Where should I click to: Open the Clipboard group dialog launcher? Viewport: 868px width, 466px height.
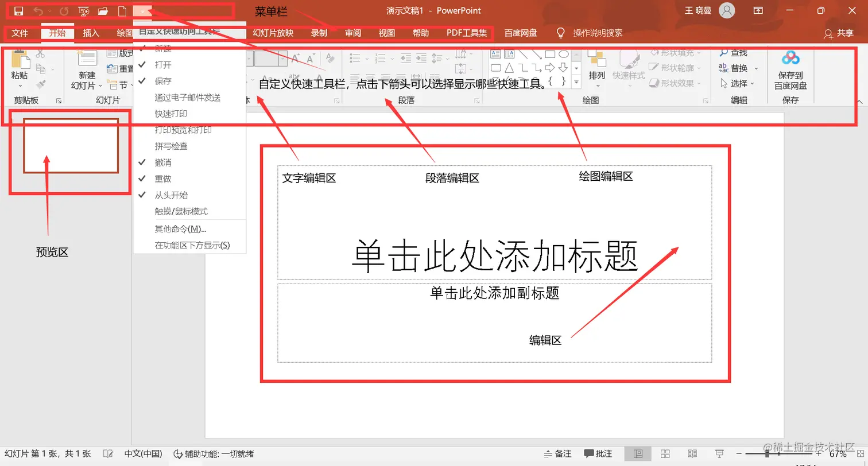point(59,101)
